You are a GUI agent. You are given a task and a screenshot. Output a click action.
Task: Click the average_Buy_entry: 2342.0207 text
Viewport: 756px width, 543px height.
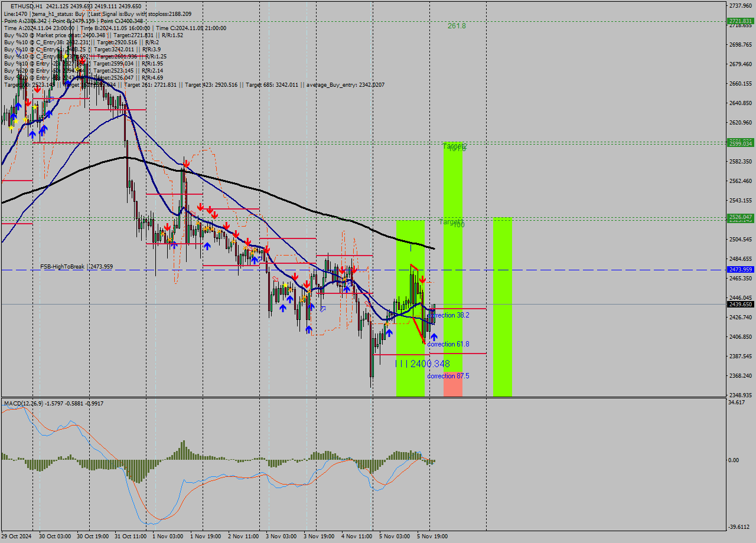[346, 85]
